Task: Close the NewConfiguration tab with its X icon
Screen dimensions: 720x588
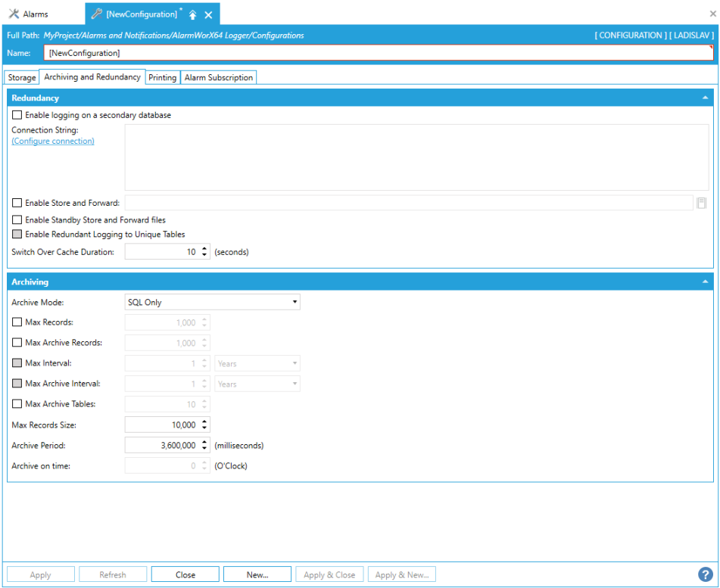Action: click(208, 14)
